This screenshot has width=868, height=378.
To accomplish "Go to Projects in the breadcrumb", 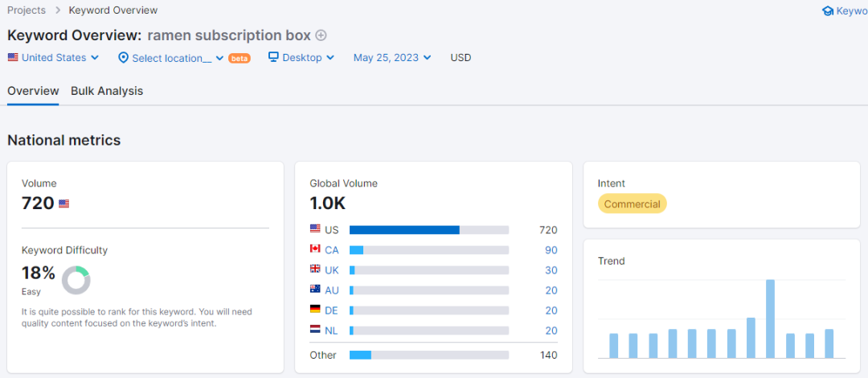I will (27, 10).
